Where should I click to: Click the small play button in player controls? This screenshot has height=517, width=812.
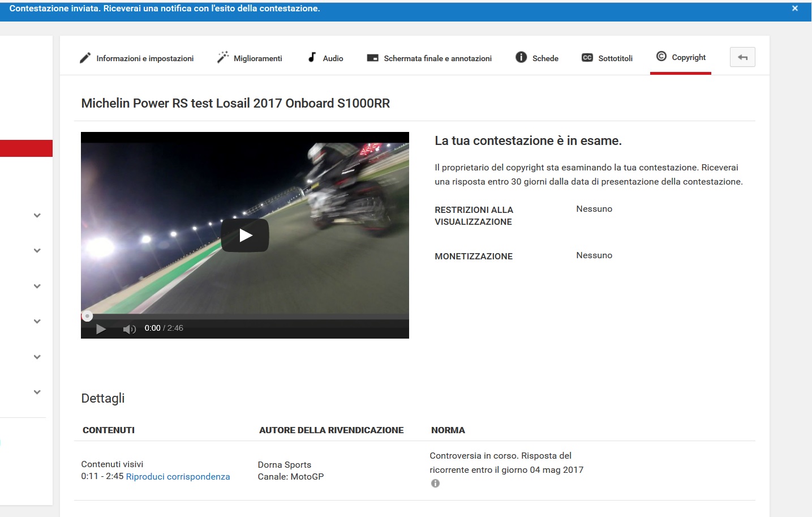[101, 329]
